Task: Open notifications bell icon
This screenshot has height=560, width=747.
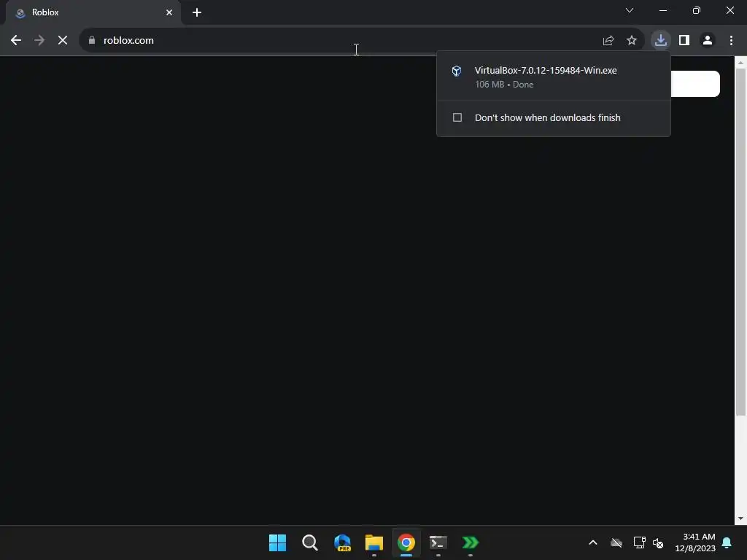Action: pyautogui.click(x=727, y=542)
